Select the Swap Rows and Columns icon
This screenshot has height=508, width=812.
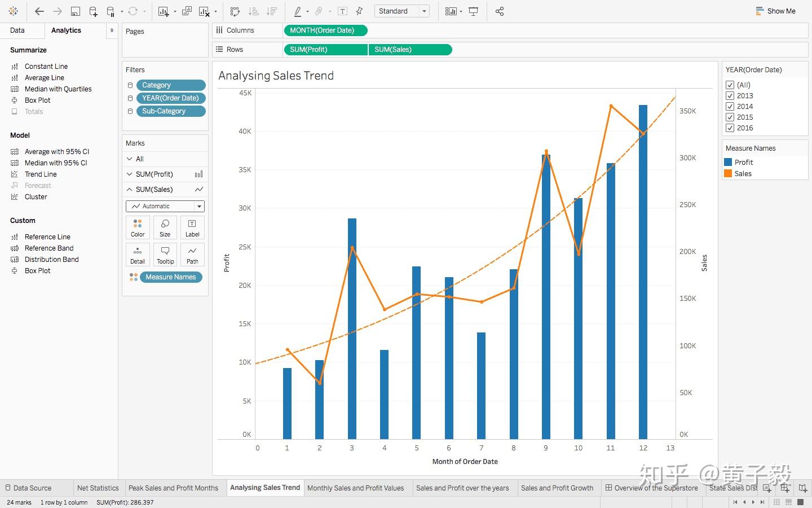click(236, 11)
